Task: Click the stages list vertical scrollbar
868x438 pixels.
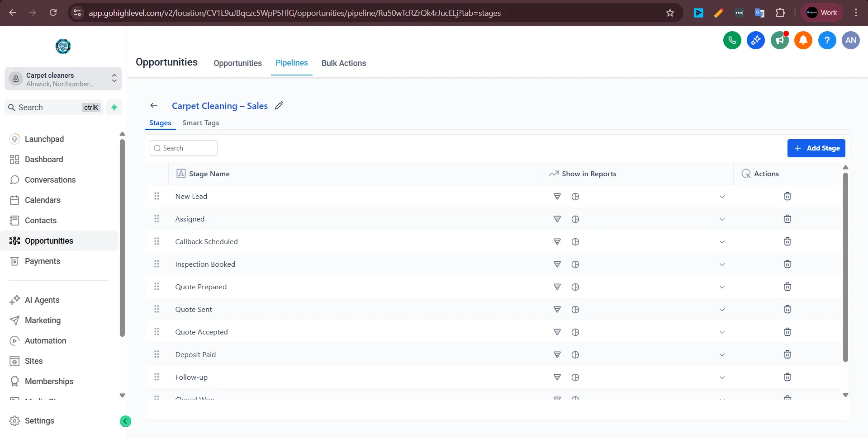Action: [845, 267]
